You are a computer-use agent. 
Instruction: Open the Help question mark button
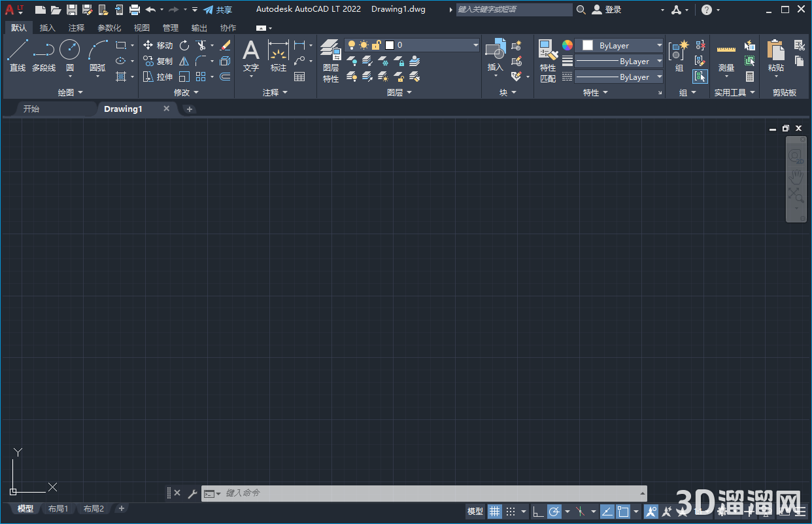click(x=707, y=10)
